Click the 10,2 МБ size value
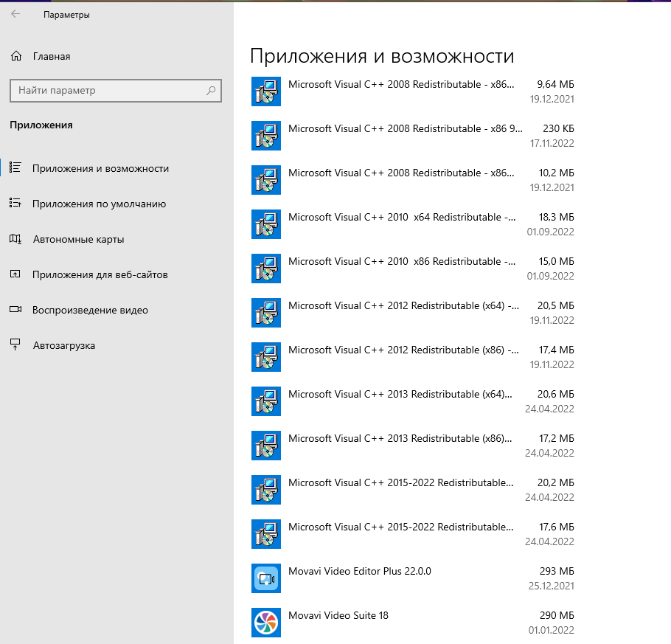This screenshot has width=671, height=644. (556, 173)
